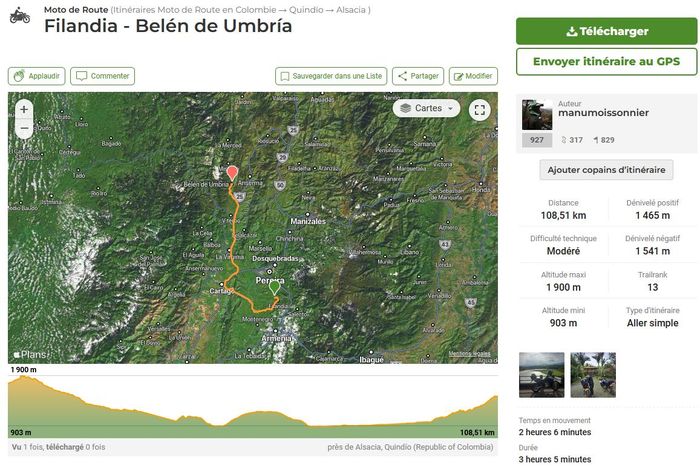This screenshot has height=466, width=700.
Task: Follow the Quindío breadcrumb link
Action: (298, 10)
